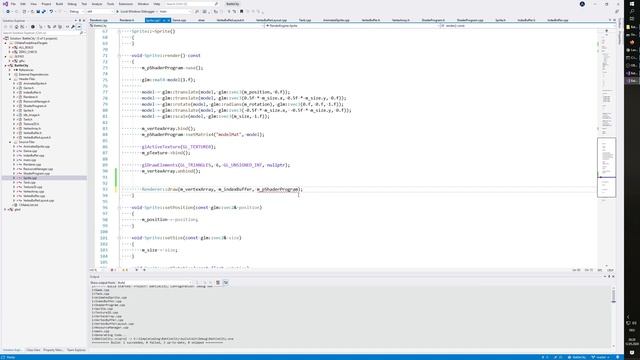Open the BattleCity project scope dropdown
The height and width of the screenshot is (360, 640).
tap(176, 26)
